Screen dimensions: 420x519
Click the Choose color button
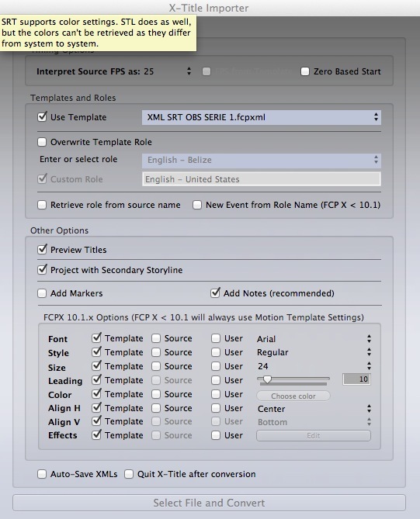(293, 396)
